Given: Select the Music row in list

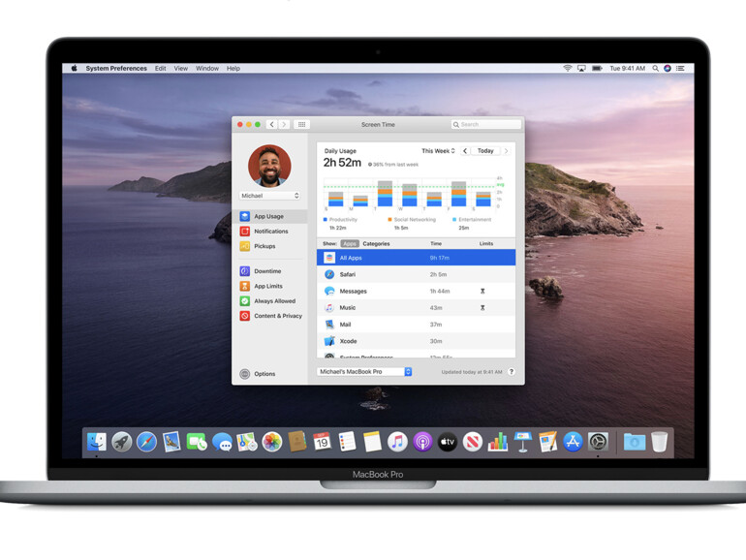Looking at the screenshot, I should (x=416, y=308).
